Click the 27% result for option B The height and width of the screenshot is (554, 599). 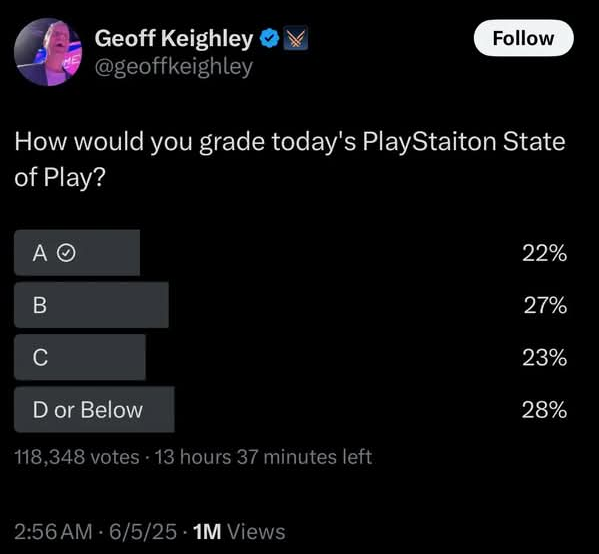[545, 305]
